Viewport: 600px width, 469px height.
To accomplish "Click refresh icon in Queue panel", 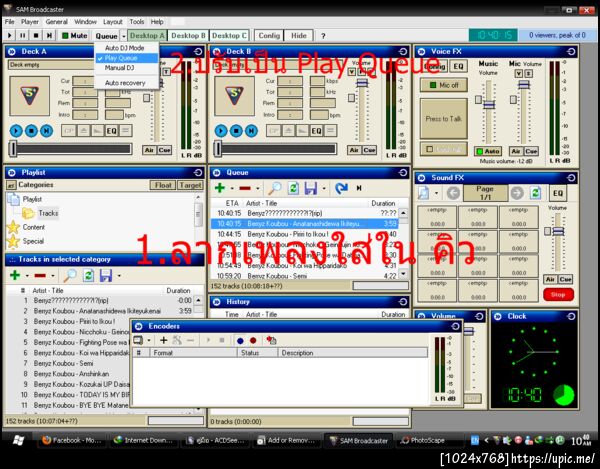I will tap(293, 188).
